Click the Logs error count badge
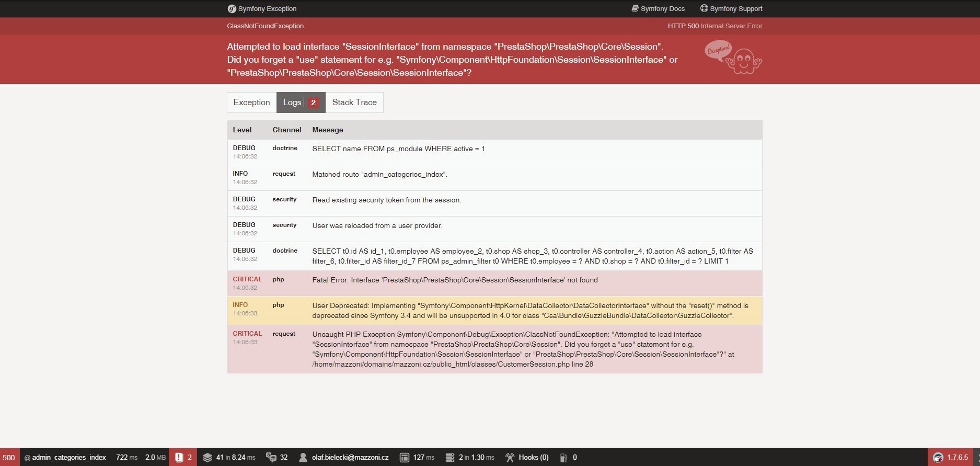 (313, 103)
